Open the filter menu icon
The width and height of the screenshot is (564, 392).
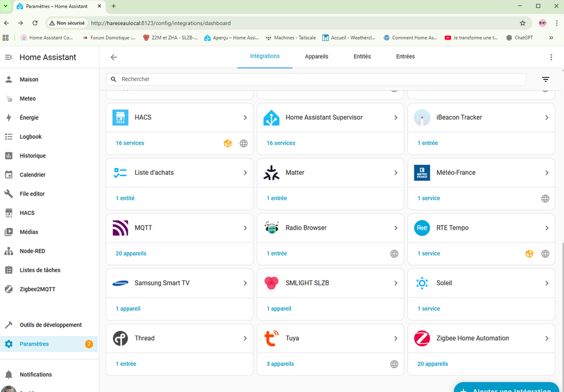(x=545, y=80)
